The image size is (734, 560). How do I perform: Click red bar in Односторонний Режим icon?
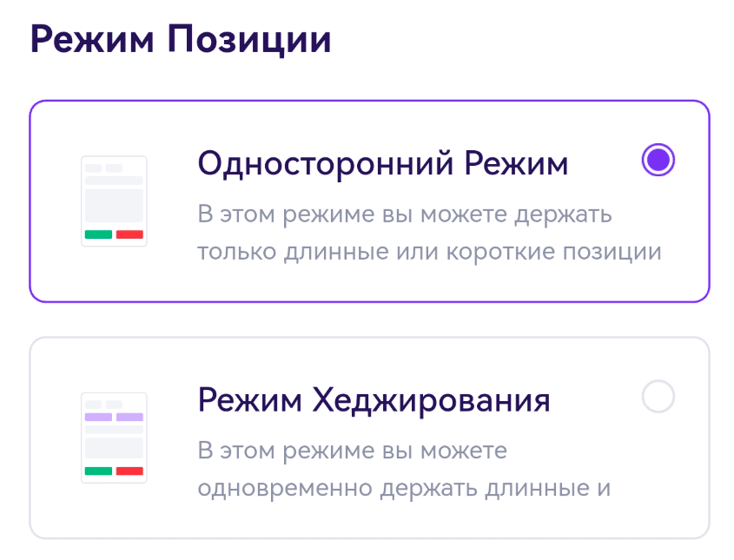click(129, 234)
